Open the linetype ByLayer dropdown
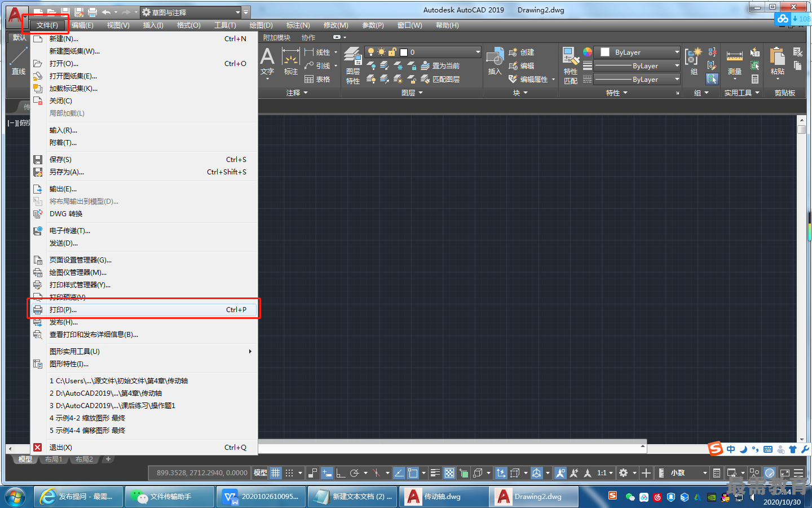 (x=638, y=79)
